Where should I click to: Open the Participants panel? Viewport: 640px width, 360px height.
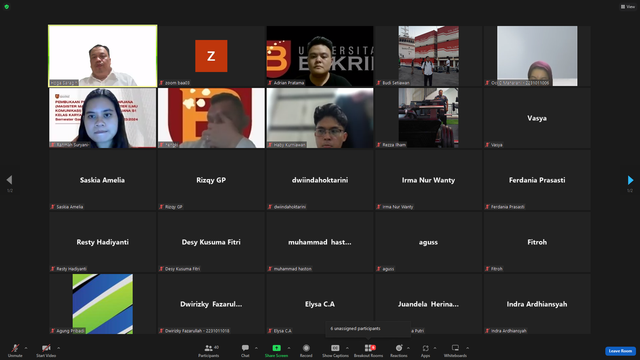[209, 350]
